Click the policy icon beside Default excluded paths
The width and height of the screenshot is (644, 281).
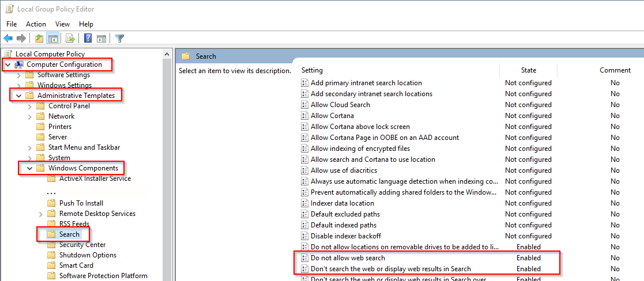click(x=305, y=214)
